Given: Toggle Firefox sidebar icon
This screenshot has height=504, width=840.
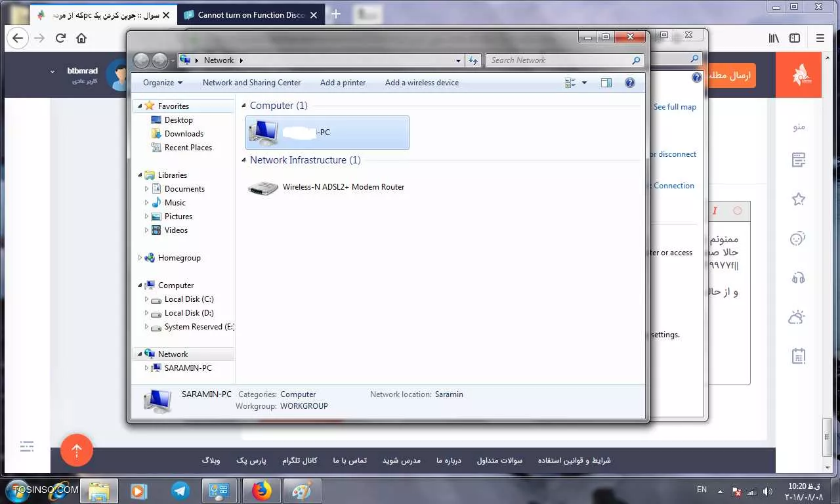Looking at the screenshot, I should (795, 38).
